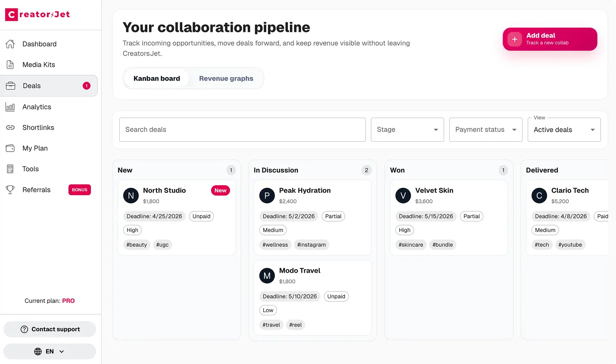Click the Deals briefcase icon
The image size is (616, 364).
pos(10,85)
